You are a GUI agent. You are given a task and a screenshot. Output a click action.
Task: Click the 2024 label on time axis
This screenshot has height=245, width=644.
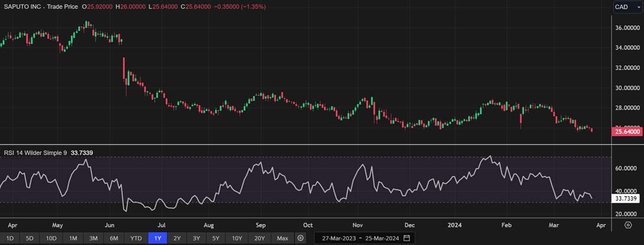455,226
